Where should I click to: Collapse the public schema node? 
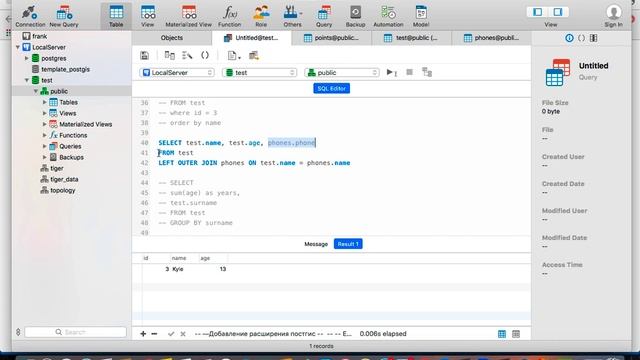36,91
